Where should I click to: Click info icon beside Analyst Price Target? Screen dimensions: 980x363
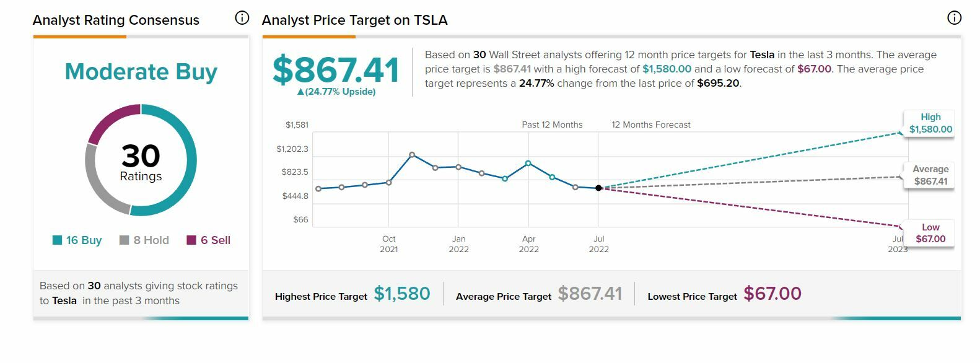(955, 18)
